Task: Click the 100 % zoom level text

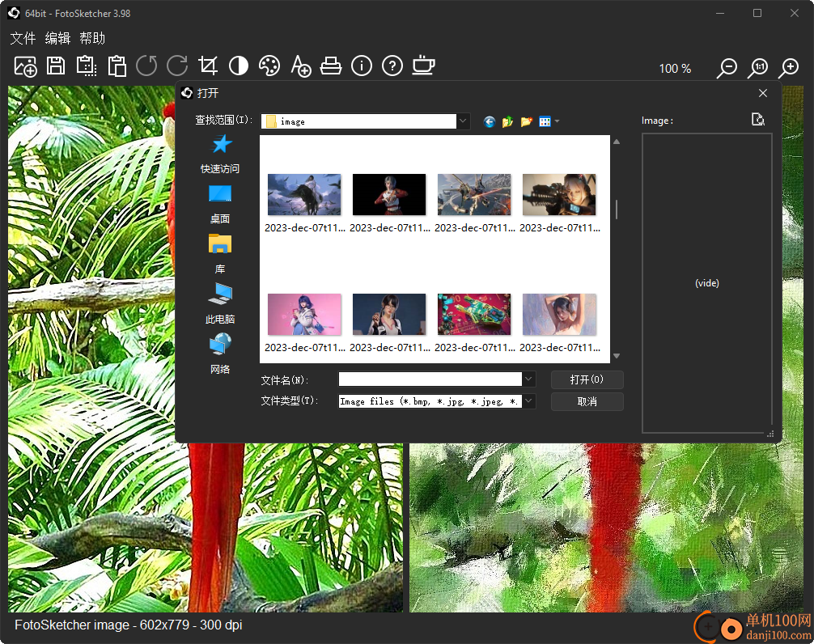Action: 675,69
